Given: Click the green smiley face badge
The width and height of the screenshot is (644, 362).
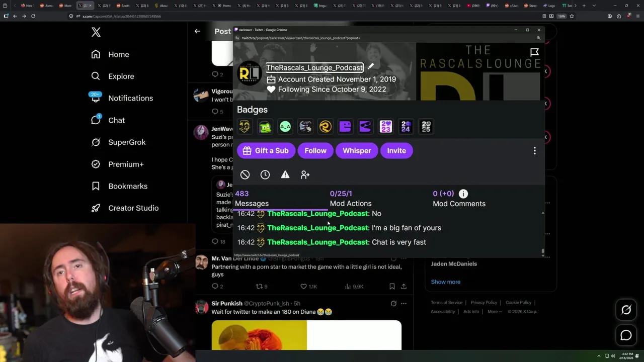Looking at the screenshot, I should coord(285,127).
